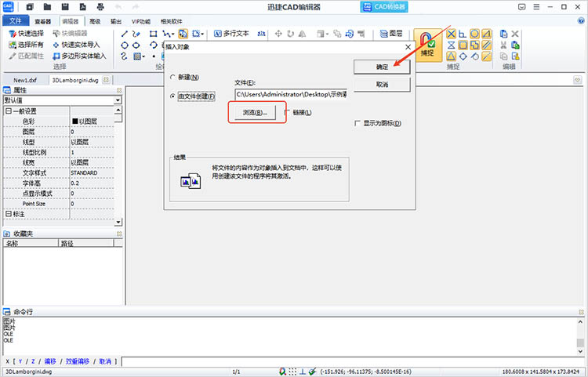Open file using folder icon in title bar
The image size is (588, 377).
tap(47, 7)
